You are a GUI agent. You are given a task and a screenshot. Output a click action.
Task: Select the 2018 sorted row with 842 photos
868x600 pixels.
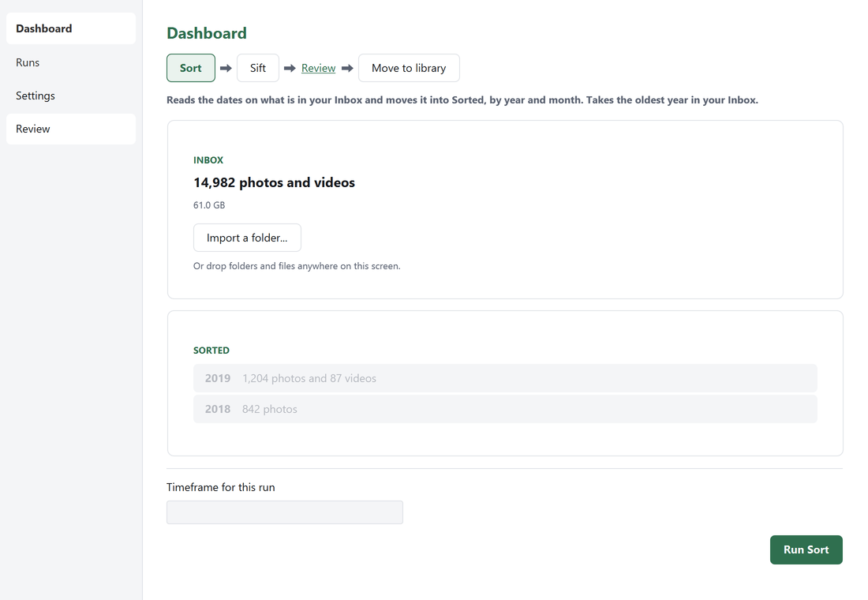pos(505,410)
